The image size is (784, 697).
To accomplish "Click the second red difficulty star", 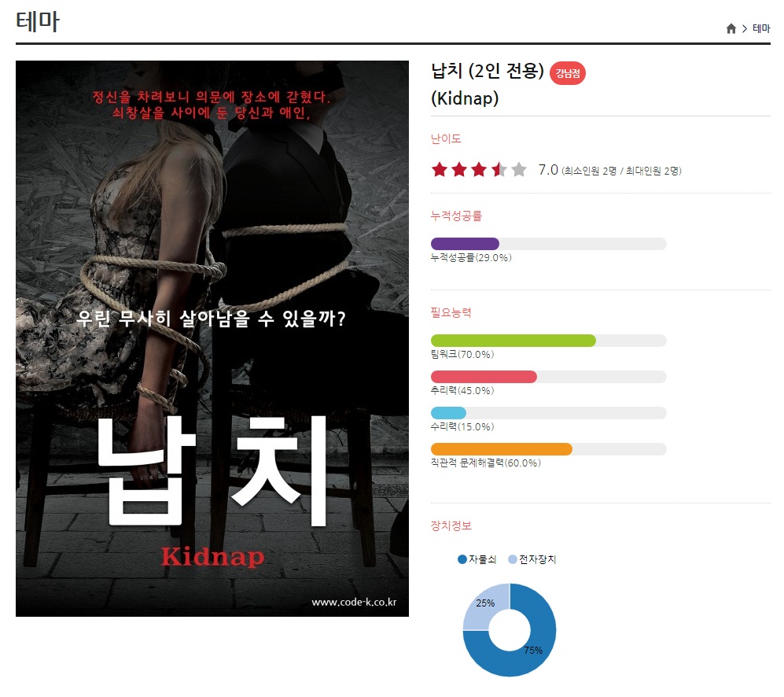I will tap(459, 170).
